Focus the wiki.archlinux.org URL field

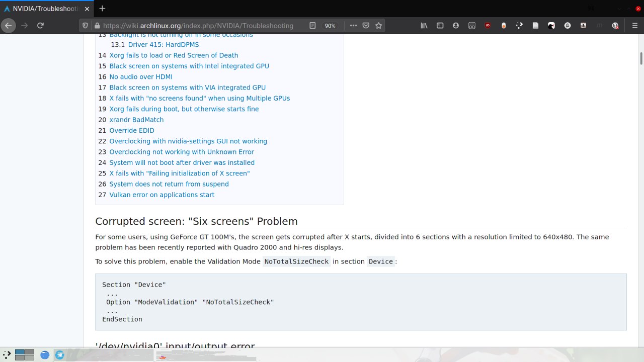198,26
